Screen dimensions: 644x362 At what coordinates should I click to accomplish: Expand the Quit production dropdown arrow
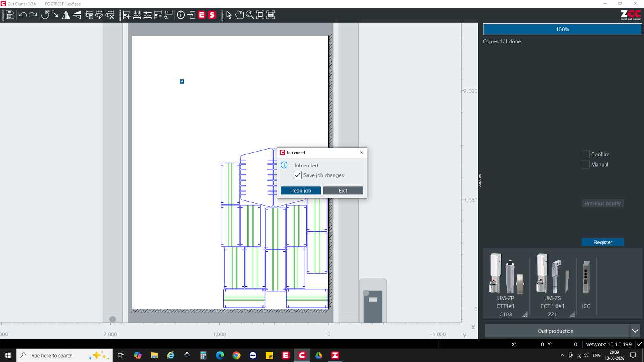coord(635,331)
